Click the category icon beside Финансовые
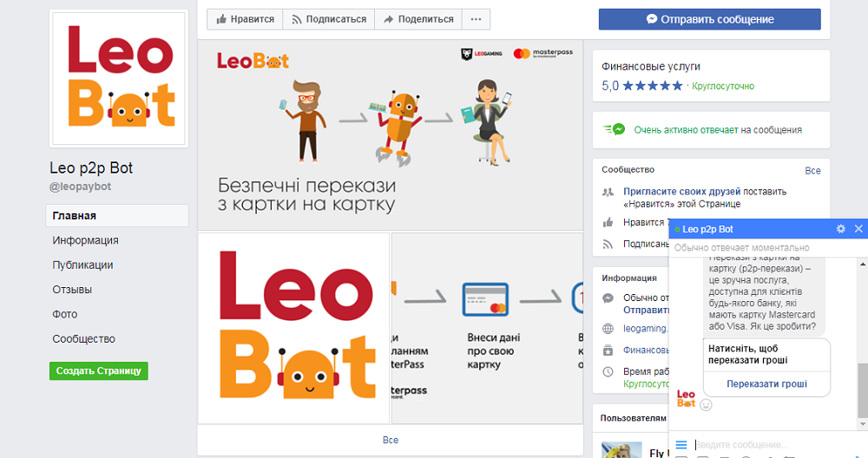Image resolution: width=868 pixels, height=458 pixels. click(608, 350)
